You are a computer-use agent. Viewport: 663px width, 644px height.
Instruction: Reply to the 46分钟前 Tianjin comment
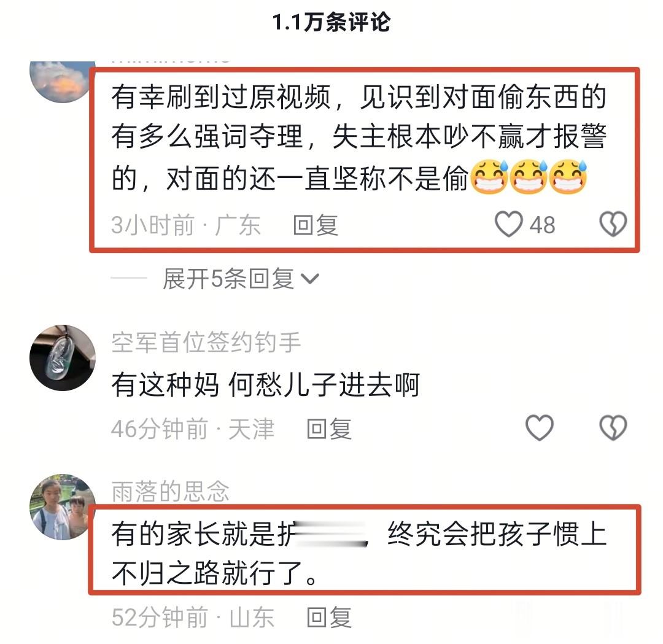pos(328,429)
